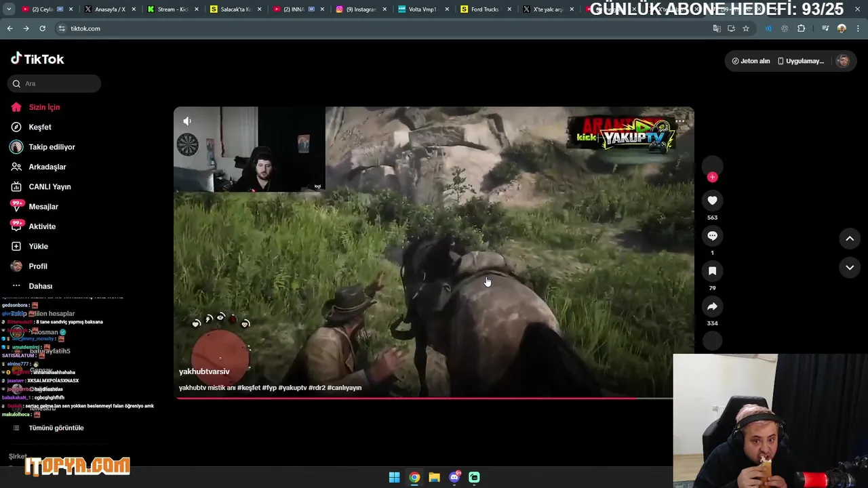
Task: Open Chrome browser profile avatar
Action: (842, 28)
